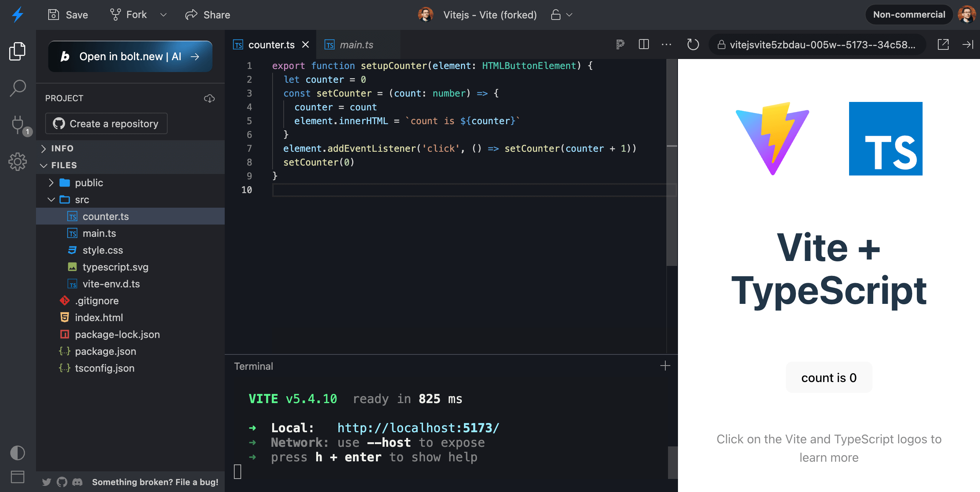Toggle the light/dark theme icon
This screenshot has height=492, width=980.
pyautogui.click(x=18, y=453)
